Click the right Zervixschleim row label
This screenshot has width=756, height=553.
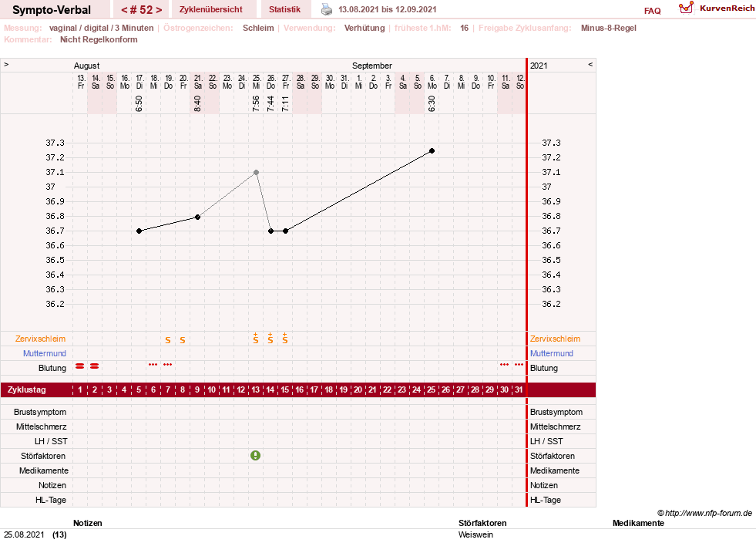click(x=555, y=339)
